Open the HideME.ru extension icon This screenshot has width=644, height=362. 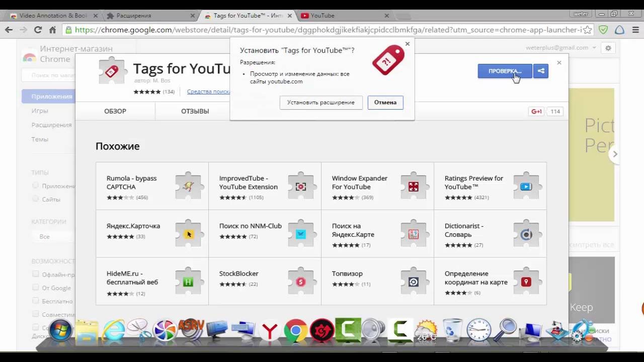188,282
